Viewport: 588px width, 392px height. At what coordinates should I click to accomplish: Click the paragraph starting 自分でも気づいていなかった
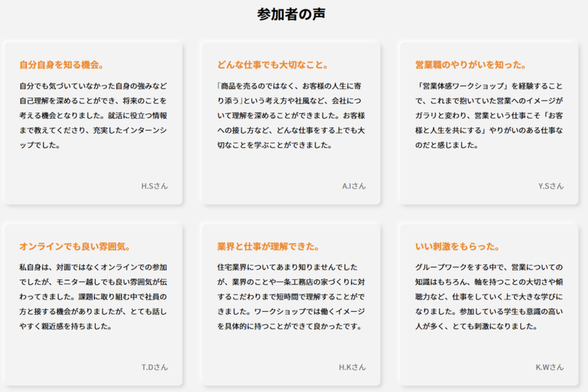[93, 115]
